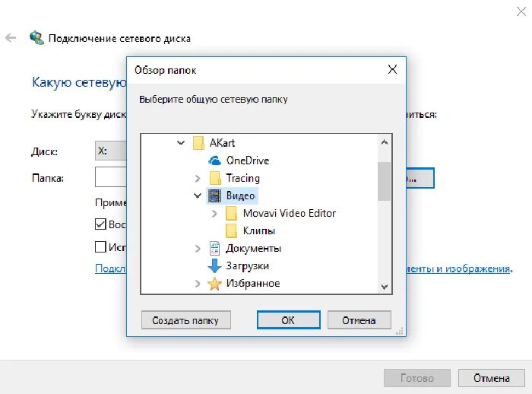Click the Документы document icon
This screenshot has height=394, width=532.
point(214,248)
